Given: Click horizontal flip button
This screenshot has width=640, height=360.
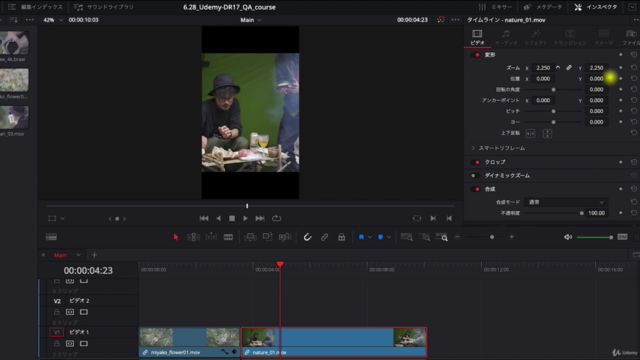Looking at the screenshot, I should tap(530, 133).
